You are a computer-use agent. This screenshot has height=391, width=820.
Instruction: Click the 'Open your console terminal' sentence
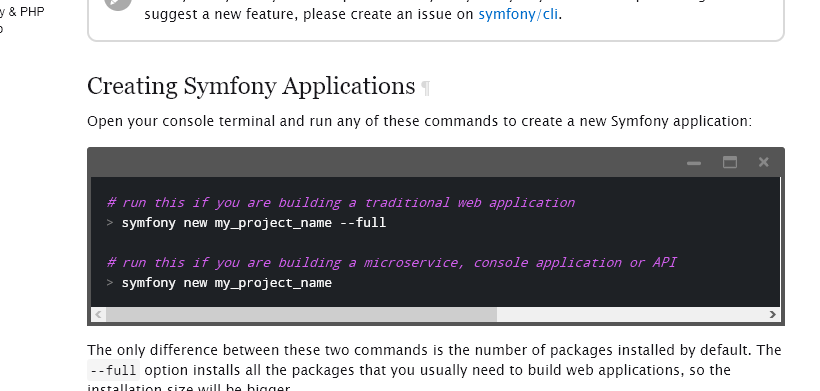tap(419, 121)
